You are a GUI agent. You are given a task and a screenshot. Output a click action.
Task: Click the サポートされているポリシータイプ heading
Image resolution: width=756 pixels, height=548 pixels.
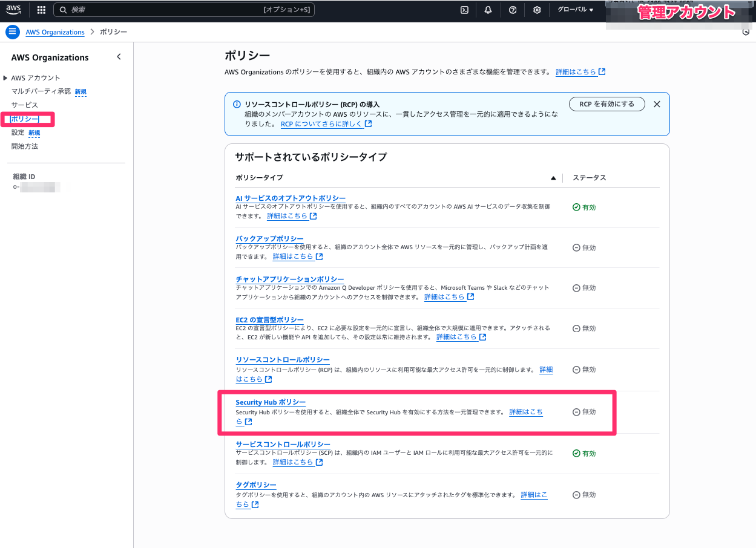(311, 157)
